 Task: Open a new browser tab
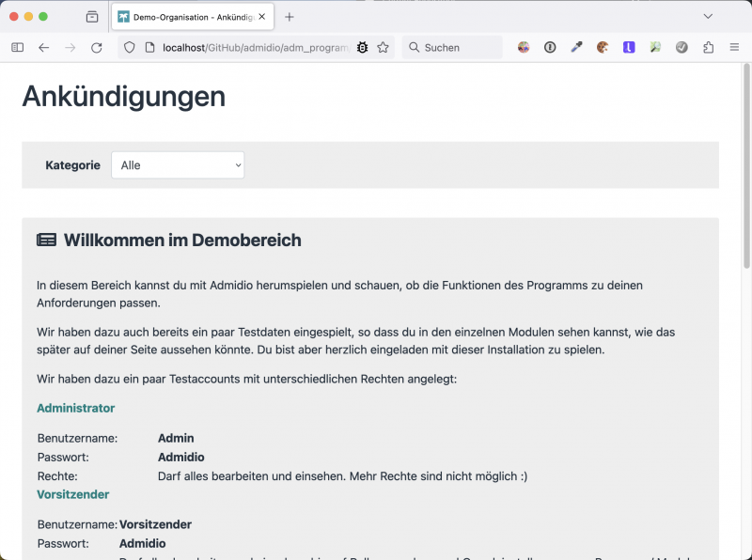pyautogui.click(x=290, y=17)
